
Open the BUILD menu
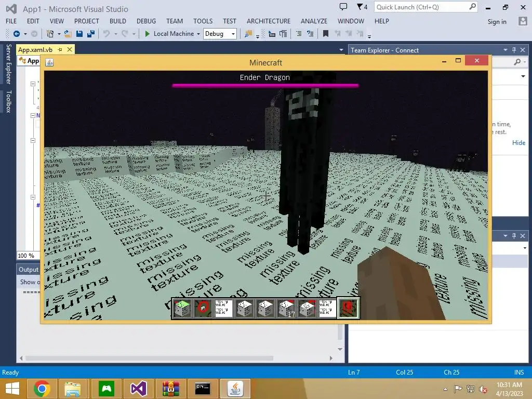tap(118, 21)
